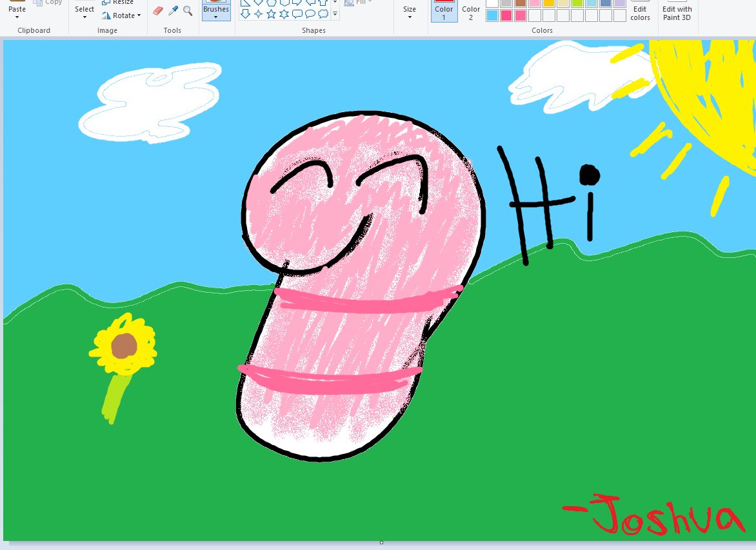Choose the rounded rectangular callout shape
Viewport: 756px width, 550px height.
(x=297, y=14)
